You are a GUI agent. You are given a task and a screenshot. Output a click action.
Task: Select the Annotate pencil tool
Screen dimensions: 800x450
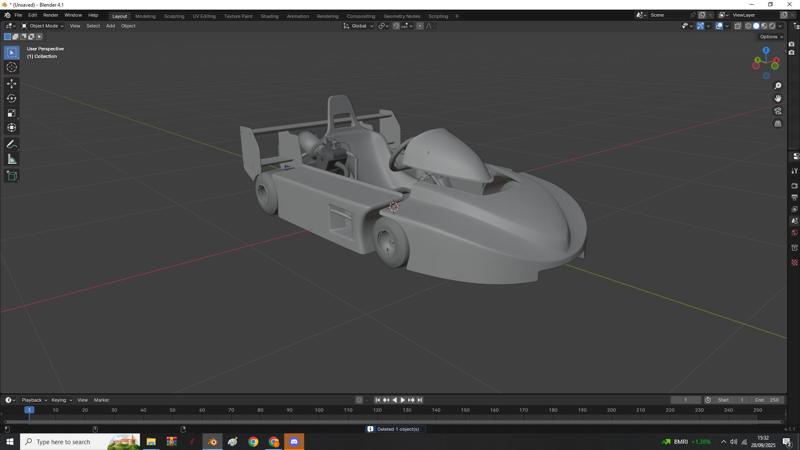pos(12,144)
